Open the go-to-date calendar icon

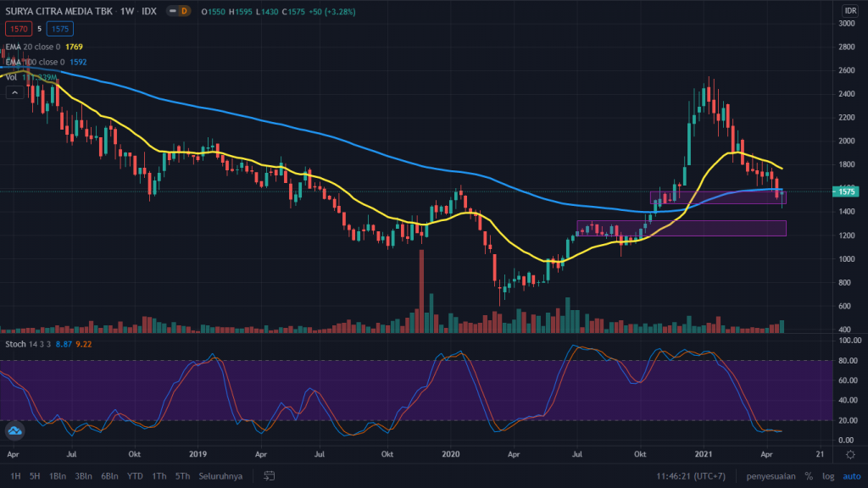coord(269,475)
